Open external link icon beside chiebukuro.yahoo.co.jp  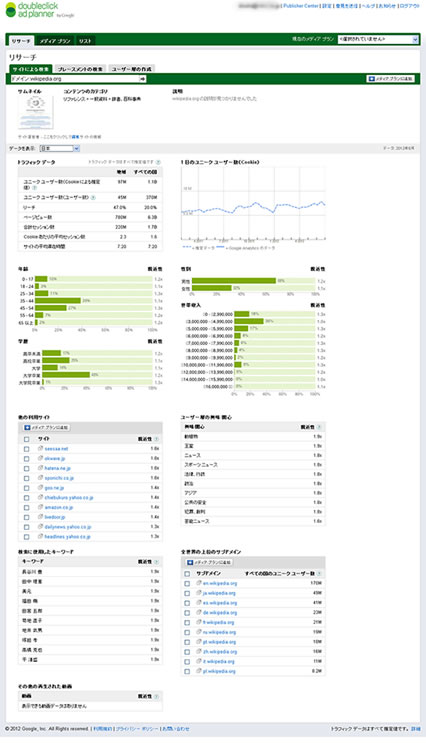(x=41, y=497)
